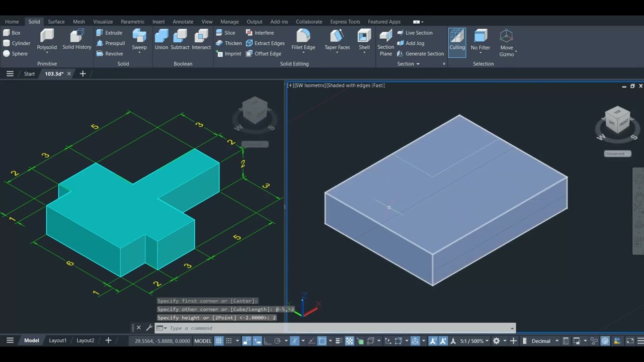Click Generate Section tool
This screenshot has height=362, width=644.
point(421,54)
